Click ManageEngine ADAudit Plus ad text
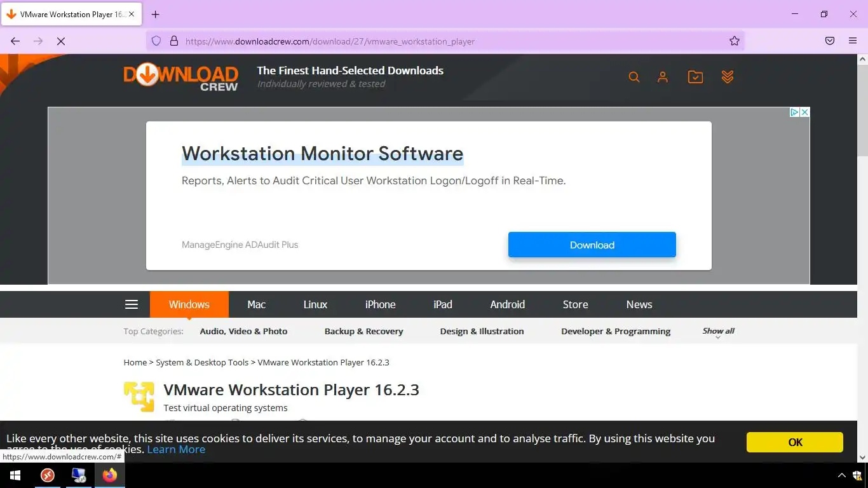Image resolution: width=868 pixels, height=488 pixels. (x=240, y=245)
